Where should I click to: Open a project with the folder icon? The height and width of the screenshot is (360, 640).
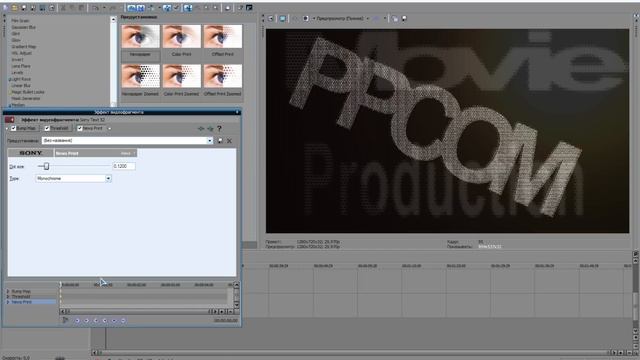point(14,8)
